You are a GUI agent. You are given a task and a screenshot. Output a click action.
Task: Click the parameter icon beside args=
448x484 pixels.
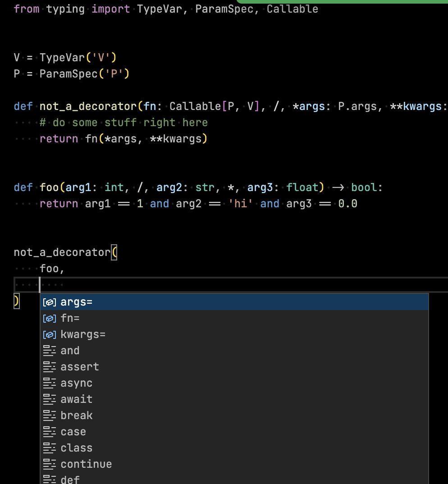50,302
